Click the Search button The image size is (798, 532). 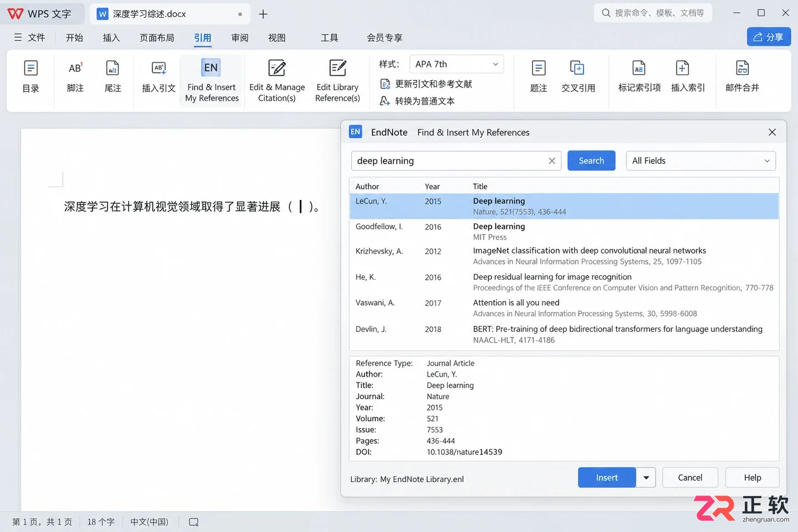tap(591, 161)
